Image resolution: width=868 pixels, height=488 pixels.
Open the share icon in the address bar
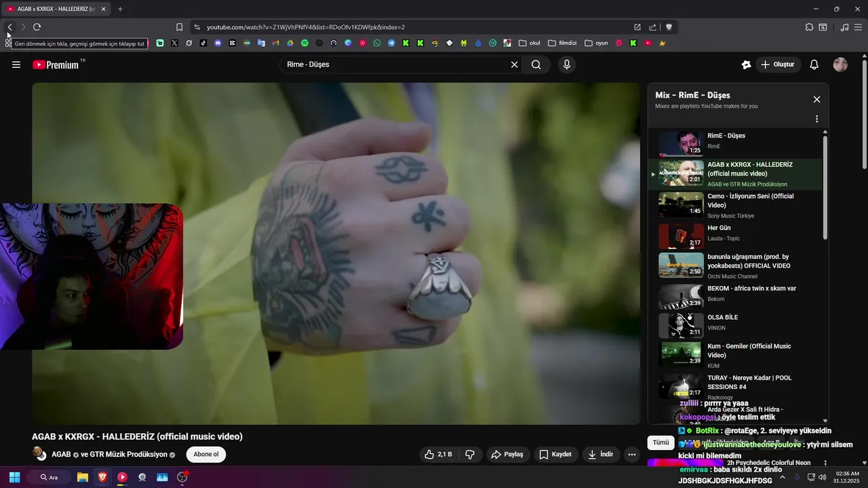(x=652, y=27)
